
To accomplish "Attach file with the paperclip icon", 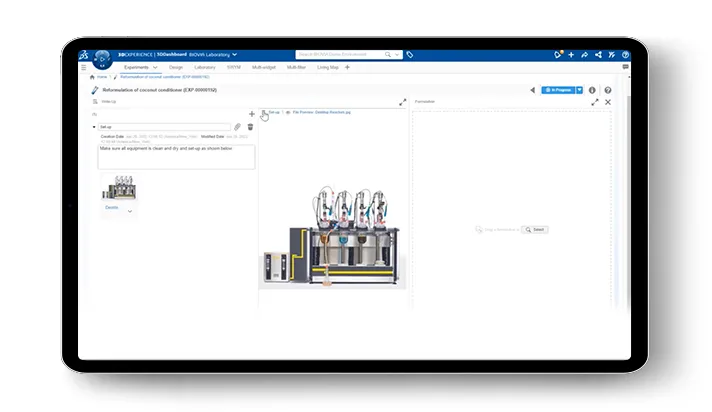I will [x=237, y=127].
